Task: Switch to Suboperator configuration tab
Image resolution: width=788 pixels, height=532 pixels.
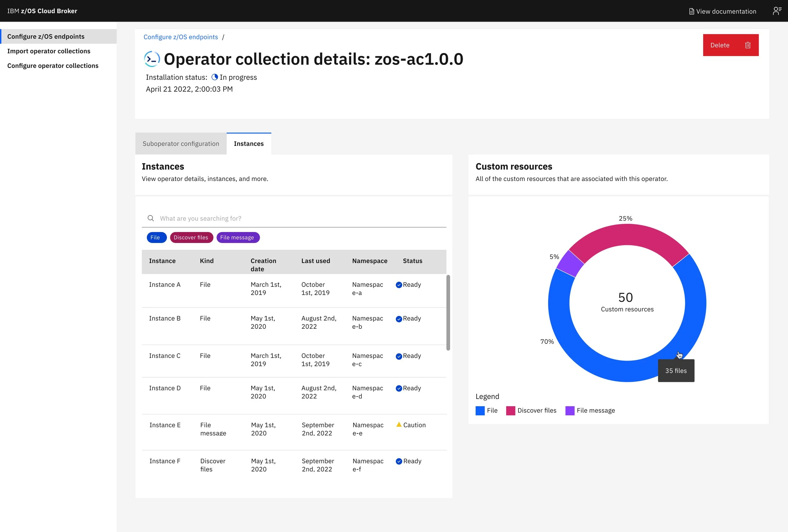Action: [x=181, y=144]
